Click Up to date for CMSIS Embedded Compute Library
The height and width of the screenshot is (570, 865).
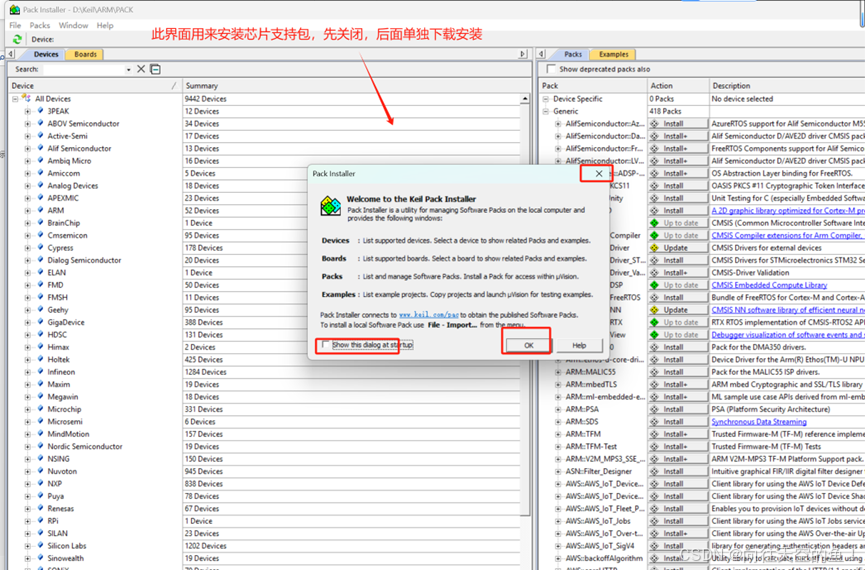(678, 285)
